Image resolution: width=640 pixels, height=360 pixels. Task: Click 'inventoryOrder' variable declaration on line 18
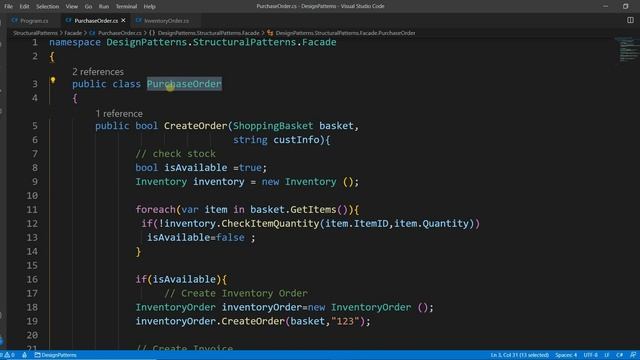pos(262,307)
